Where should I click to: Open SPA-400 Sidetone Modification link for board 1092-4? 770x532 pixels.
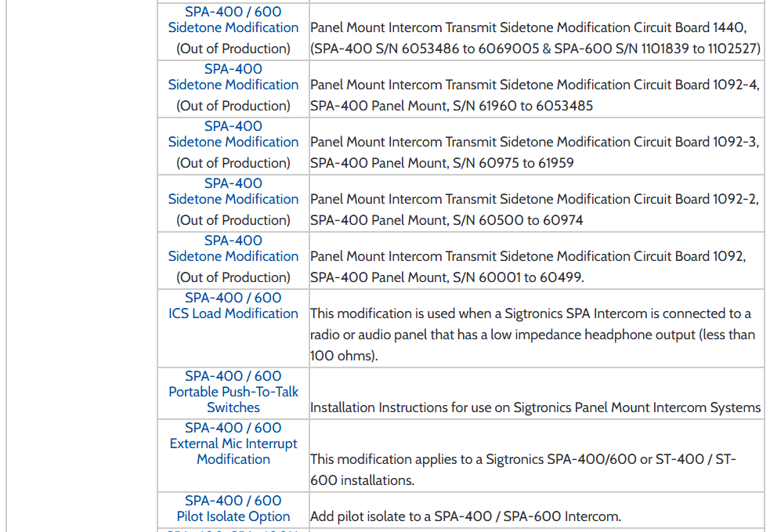point(233,85)
